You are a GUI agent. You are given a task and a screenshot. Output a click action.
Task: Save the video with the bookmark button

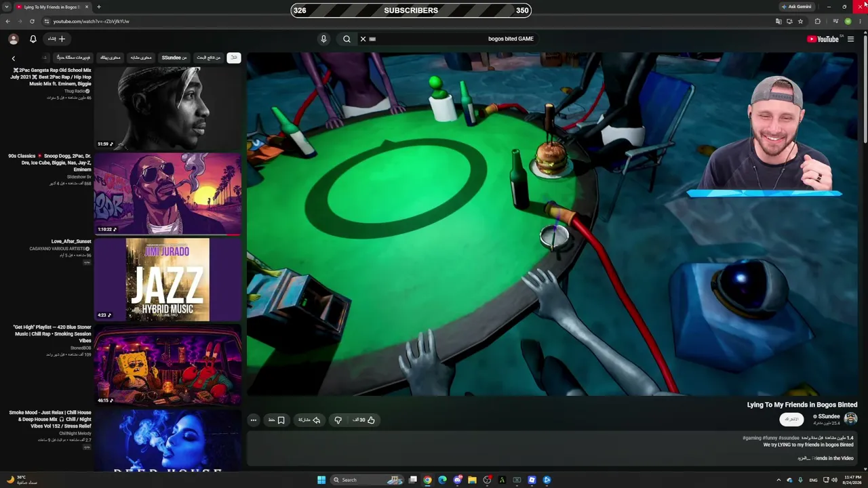click(277, 420)
